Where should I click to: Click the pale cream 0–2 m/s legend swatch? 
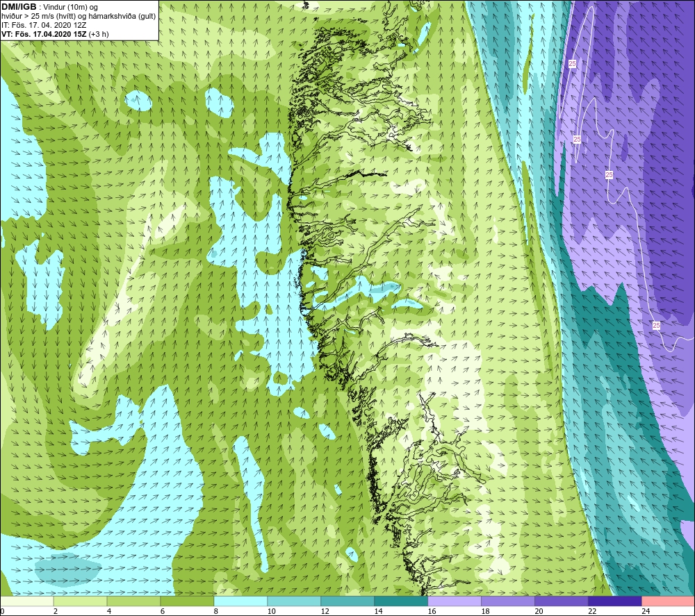click(x=27, y=601)
